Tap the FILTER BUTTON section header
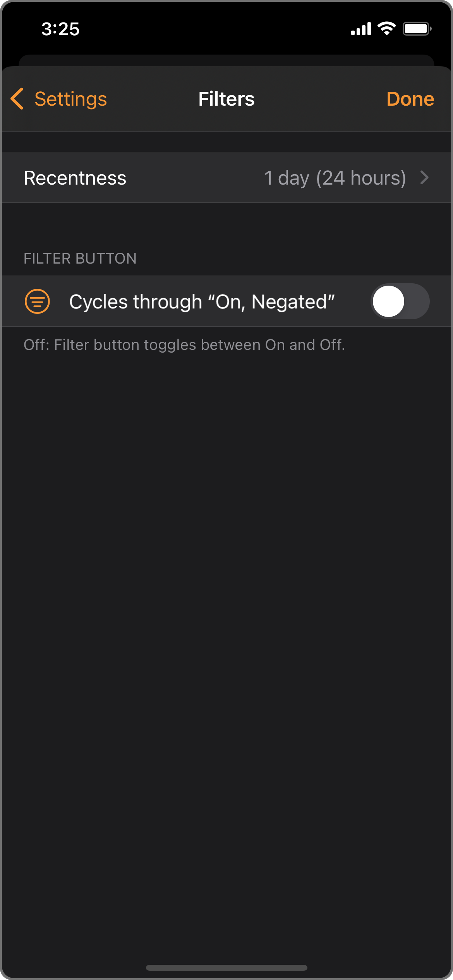The width and height of the screenshot is (453, 980). pyautogui.click(x=80, y=259)
